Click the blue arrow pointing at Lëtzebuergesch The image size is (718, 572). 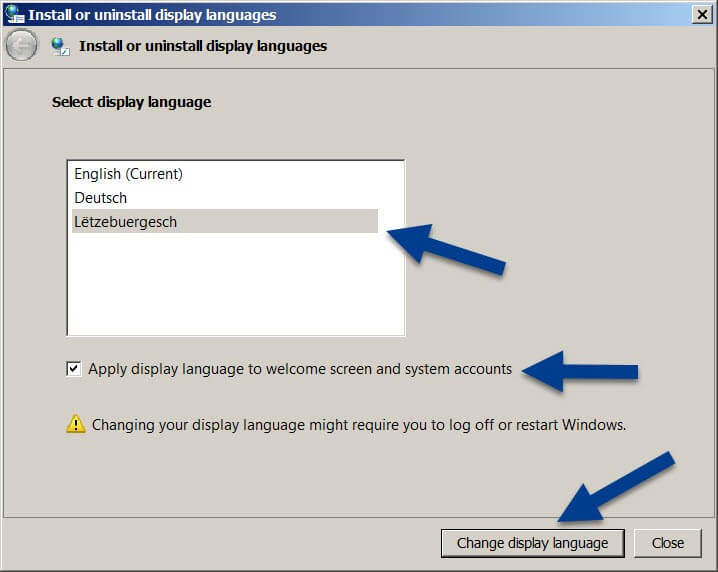tap(446, 249)
